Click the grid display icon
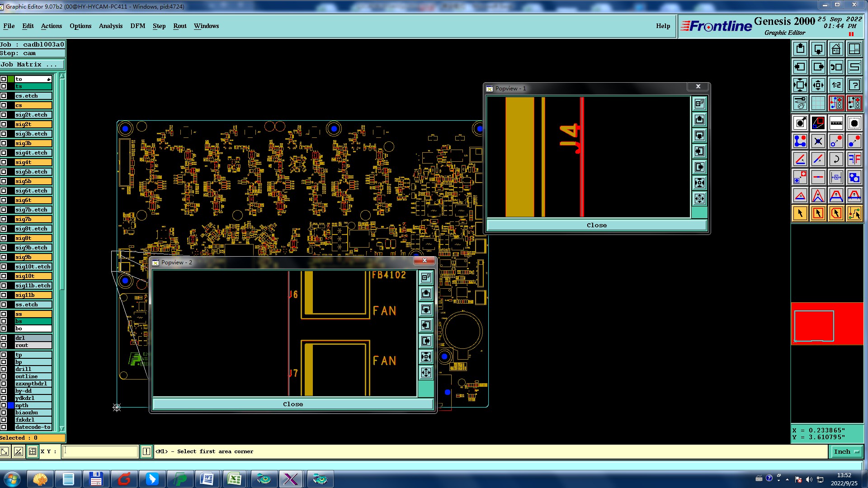Viewport: 868px width, 488px height. pyautogui.click(x=818, y=103)
